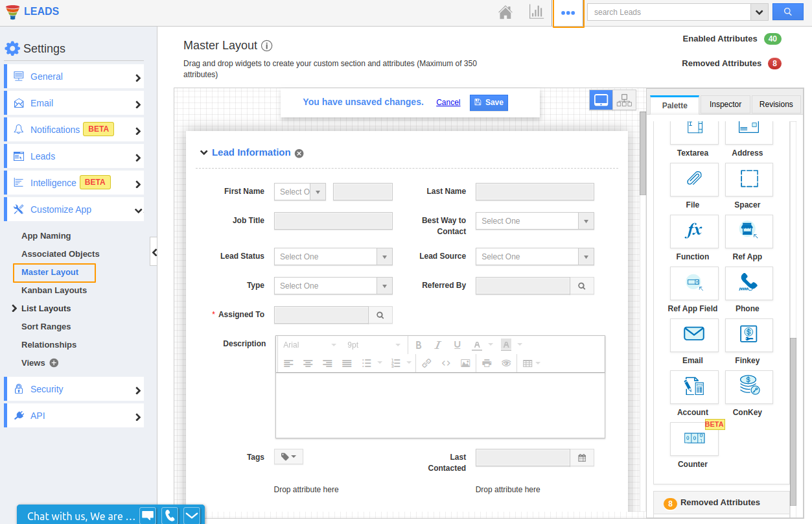
Task: Expand the Tags dropdown button
Action: pyautogui.click(x=288, y=457)
